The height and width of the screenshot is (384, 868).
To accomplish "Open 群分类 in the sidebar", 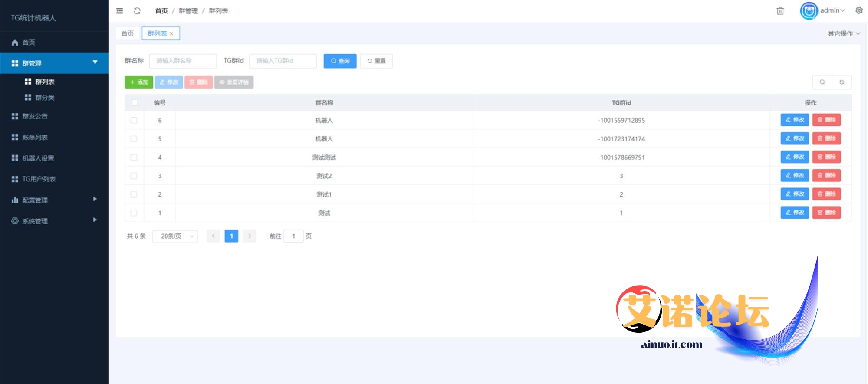I will tap(45, 98).
